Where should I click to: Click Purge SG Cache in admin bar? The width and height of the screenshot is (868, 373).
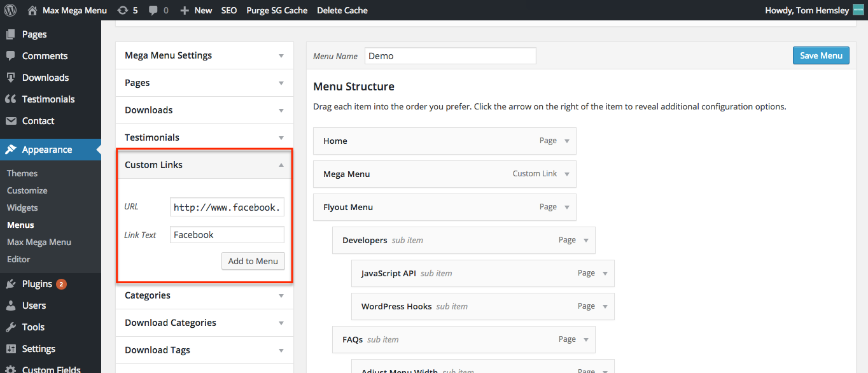tap(277, 10)
